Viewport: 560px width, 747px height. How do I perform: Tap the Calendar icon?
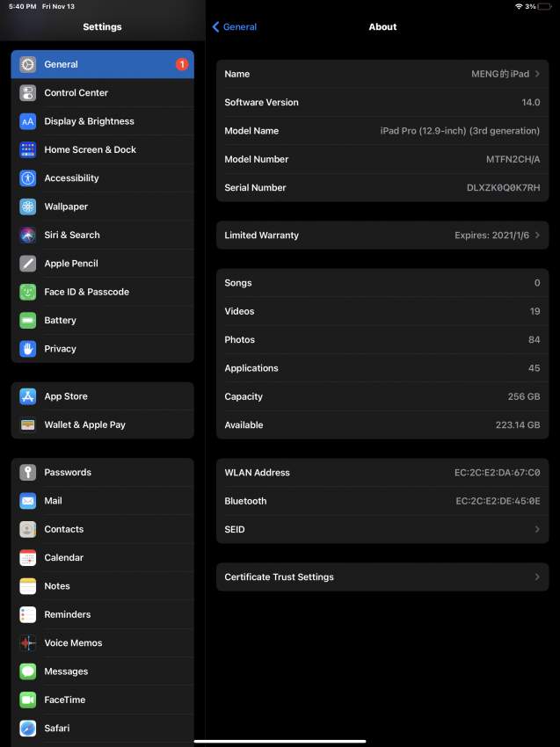[x=27, y=557]
